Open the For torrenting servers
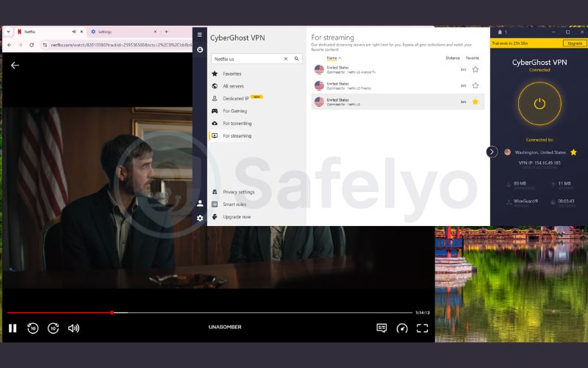 [237, 123]
